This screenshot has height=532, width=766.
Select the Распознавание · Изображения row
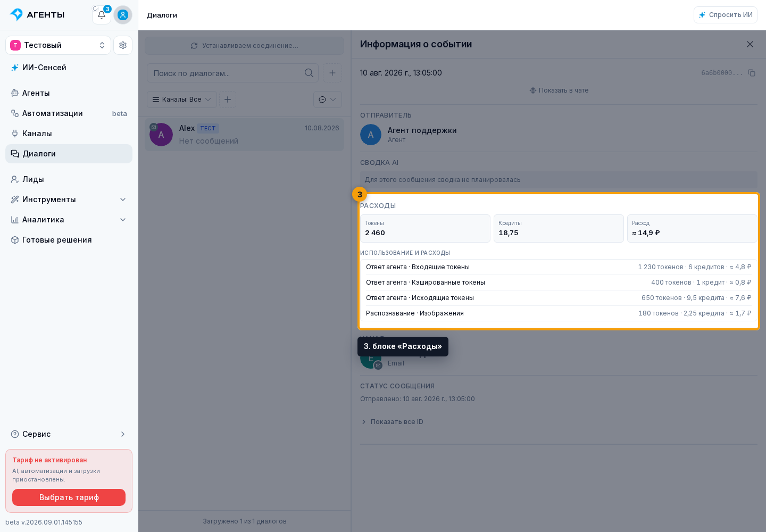tap(559, 313)
